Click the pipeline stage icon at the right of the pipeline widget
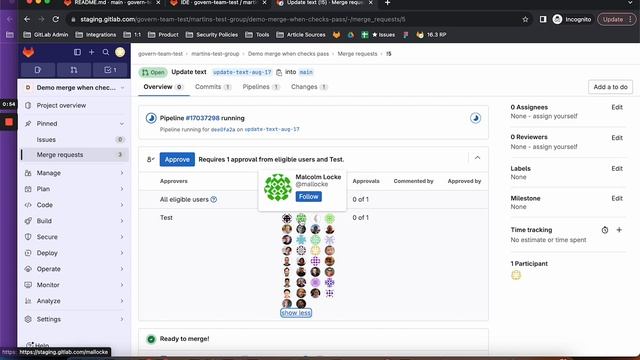 (475, 118)
